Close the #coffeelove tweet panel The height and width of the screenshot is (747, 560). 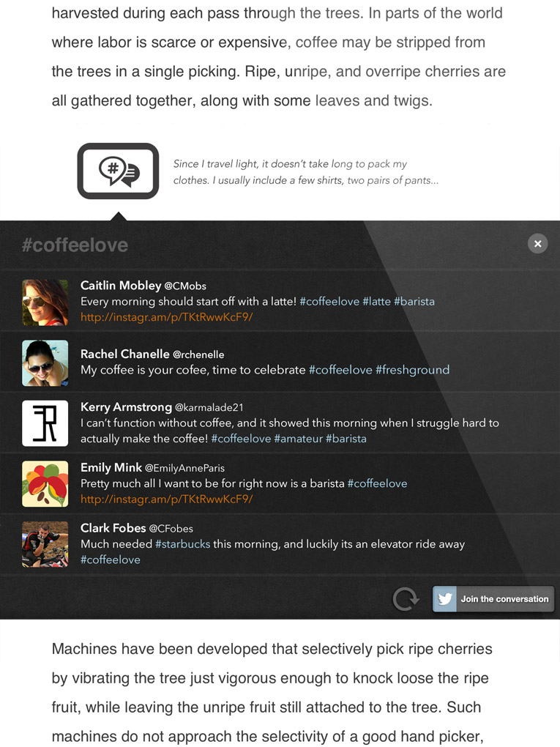[537, 243]
